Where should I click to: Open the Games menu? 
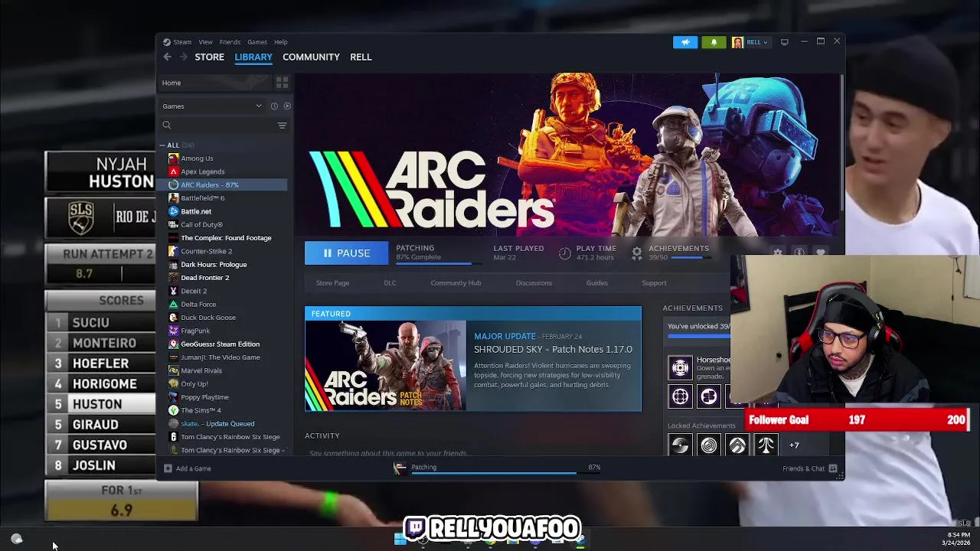coord(257,42)
